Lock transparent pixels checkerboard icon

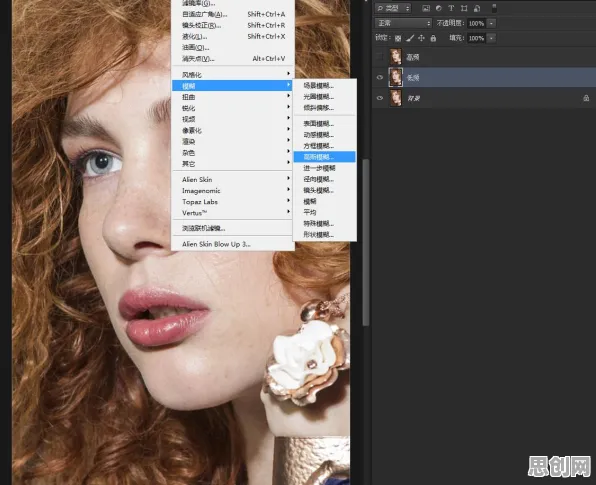click(x=398, y=38)
